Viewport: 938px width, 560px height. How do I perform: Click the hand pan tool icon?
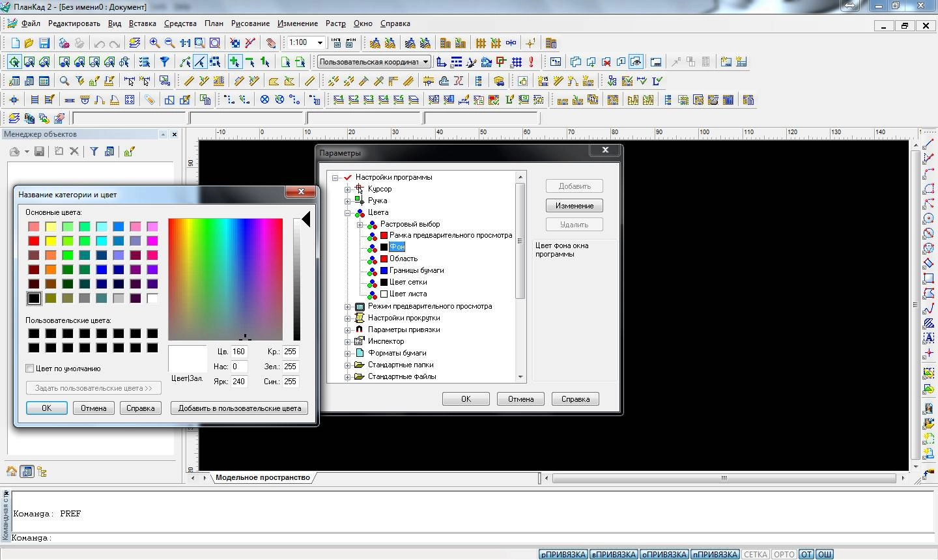coord(271,43)
